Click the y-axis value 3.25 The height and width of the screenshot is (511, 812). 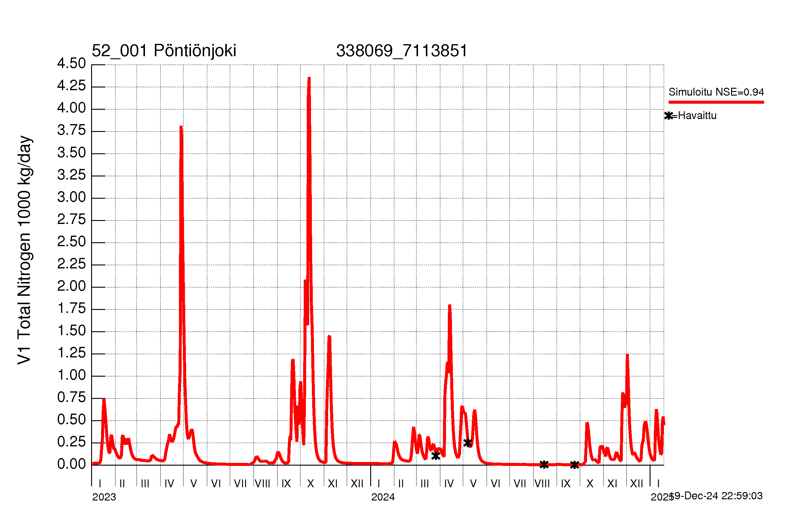72,175
